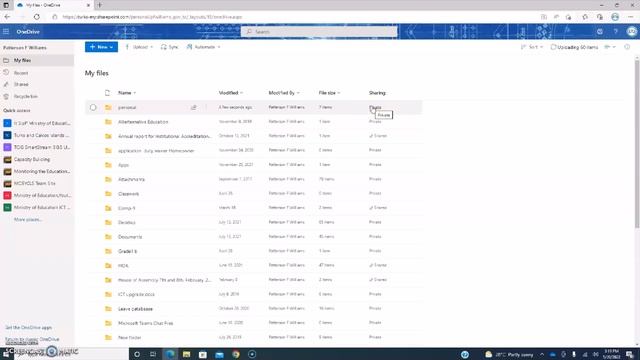Open the ICT Upgrade docs folder
The image size is (640, 360).
(x=136, y=294)
